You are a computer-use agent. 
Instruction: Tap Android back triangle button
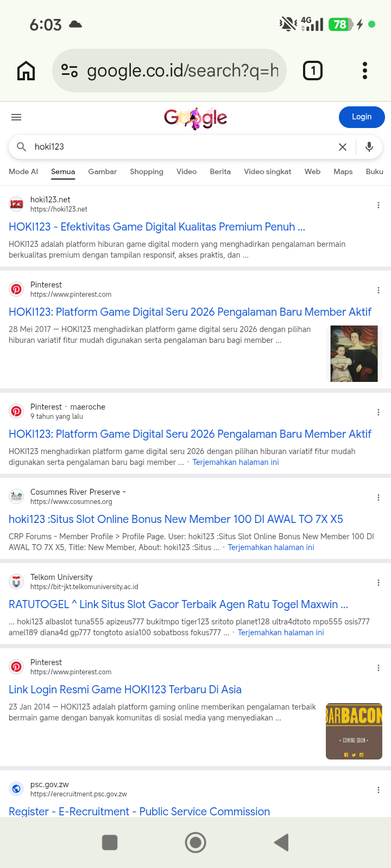tap(281, 843)
